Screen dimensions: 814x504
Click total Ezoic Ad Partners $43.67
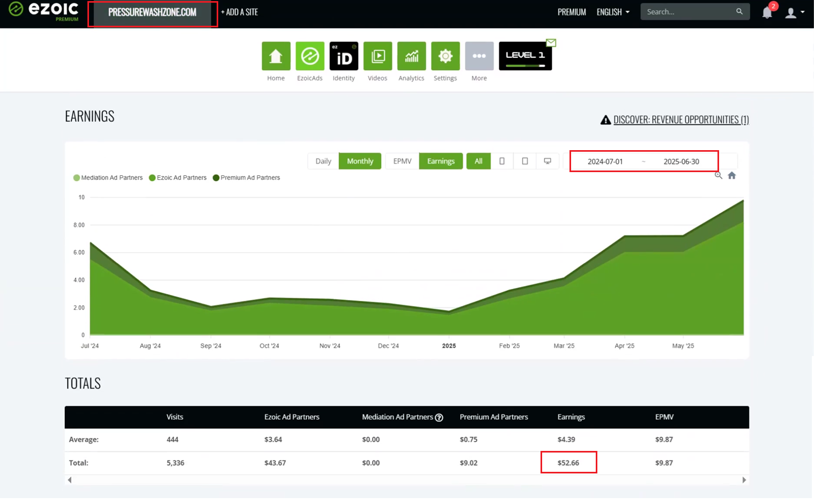[x=275, y=463]
